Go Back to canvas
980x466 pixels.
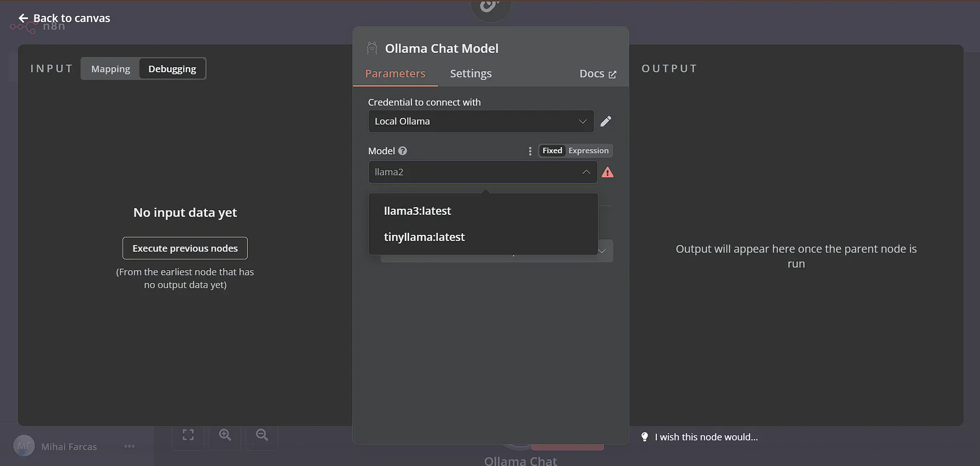tap(63, 17)
